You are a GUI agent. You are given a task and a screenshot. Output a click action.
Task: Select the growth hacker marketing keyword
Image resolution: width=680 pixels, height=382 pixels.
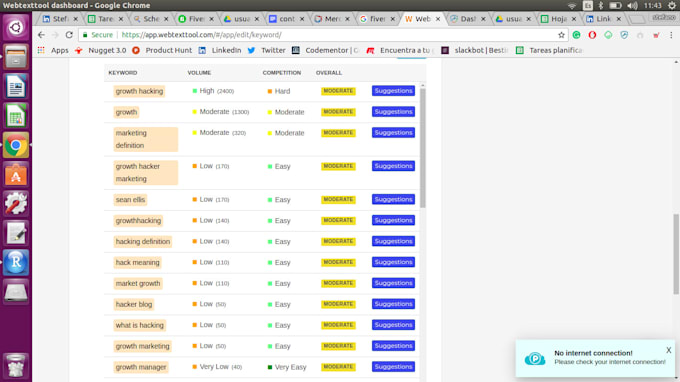pyautogui.click(x=145, y=173)
